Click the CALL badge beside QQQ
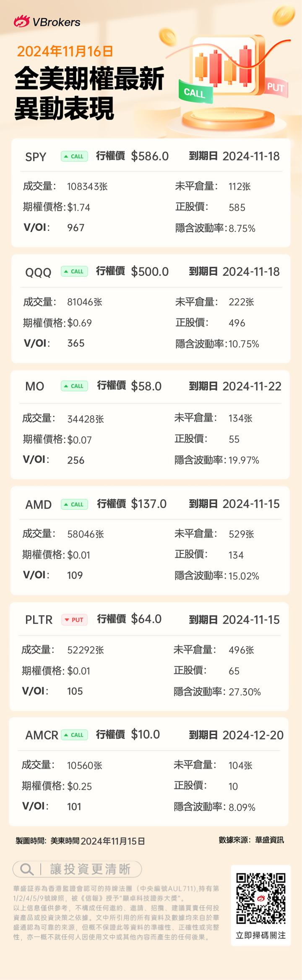 point(74,272)
